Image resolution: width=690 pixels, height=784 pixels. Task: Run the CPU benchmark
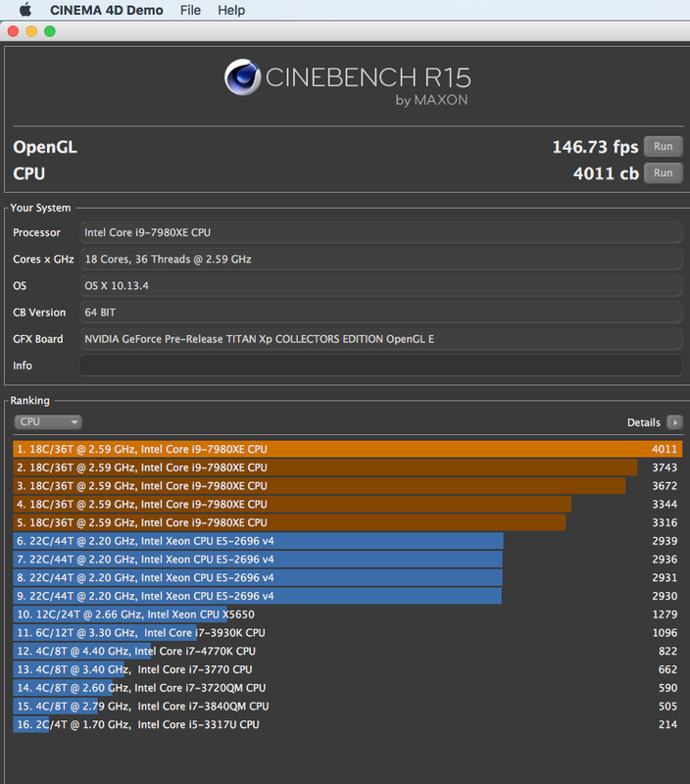click(x=663, y=173)
